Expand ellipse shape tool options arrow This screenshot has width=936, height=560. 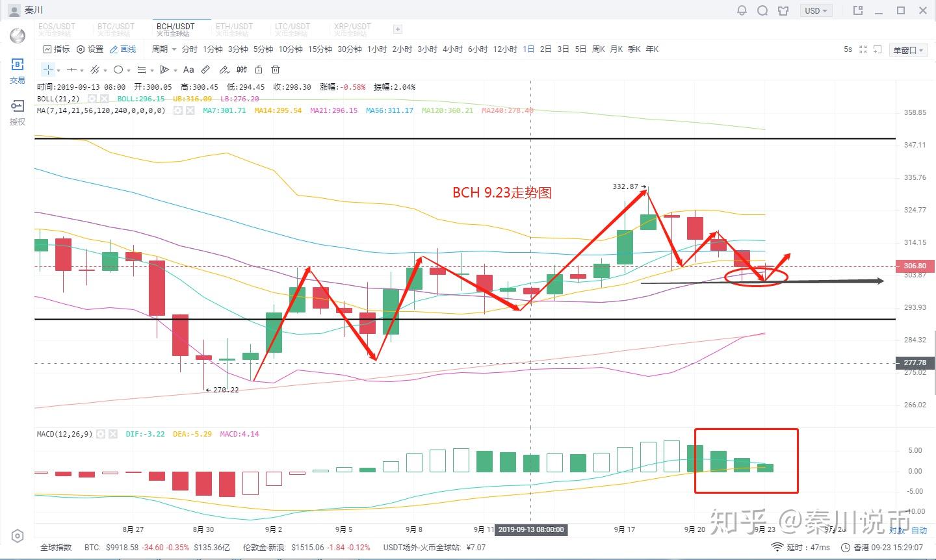coord(129,70)
